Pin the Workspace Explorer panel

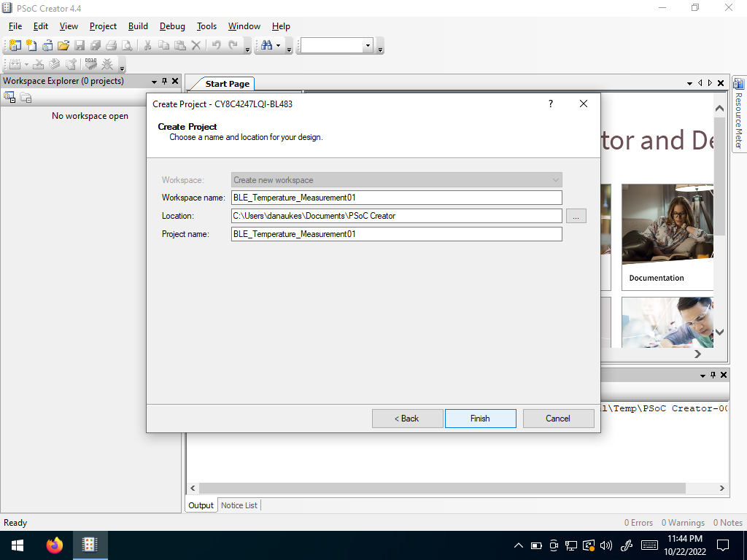[x=164, y=81]
